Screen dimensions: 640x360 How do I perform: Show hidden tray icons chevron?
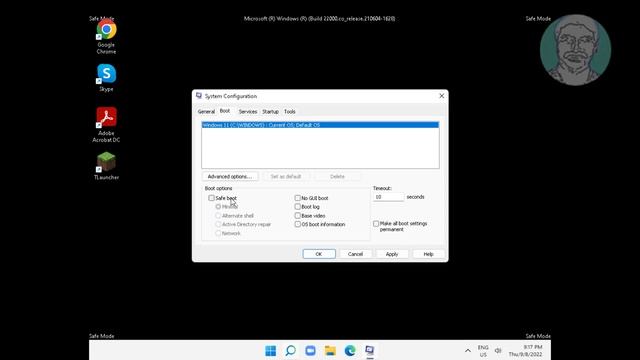468,351
